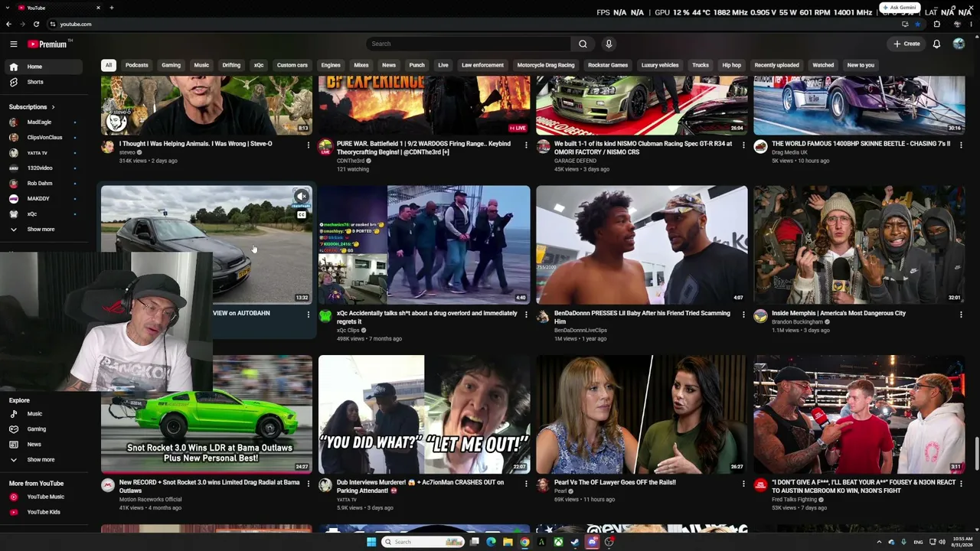This screenshot has width=980, height=551.
Task: Open Explore Gaming in the sidebar
Action: click(43, 429)
